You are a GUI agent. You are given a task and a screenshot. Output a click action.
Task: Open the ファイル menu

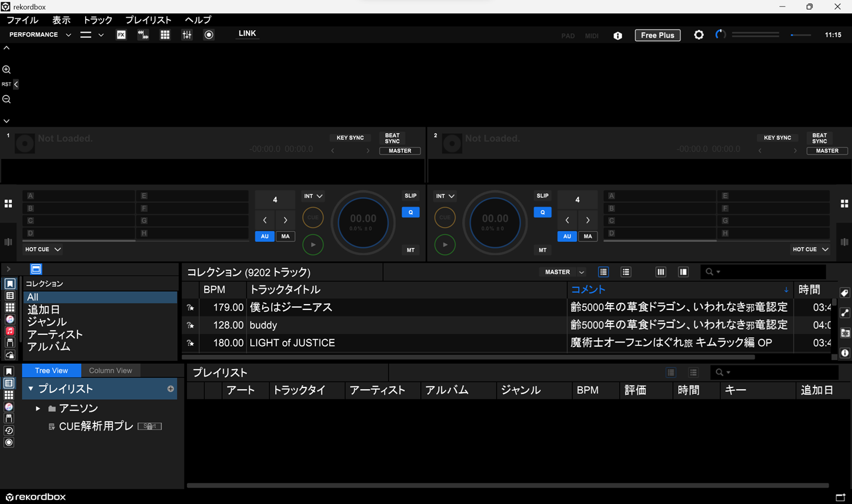[x=22, y=20]
